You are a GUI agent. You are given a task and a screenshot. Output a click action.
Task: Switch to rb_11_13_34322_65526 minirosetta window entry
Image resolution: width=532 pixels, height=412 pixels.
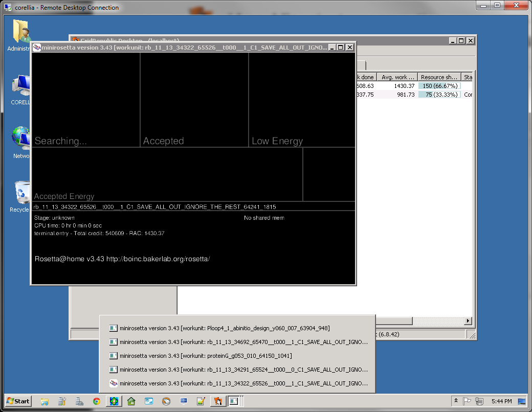238,383
